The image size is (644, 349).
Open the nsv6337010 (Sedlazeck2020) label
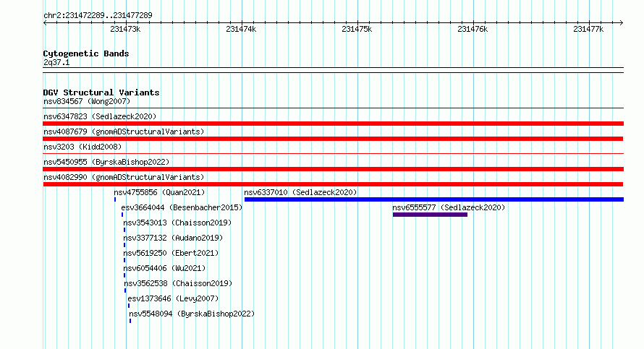pyautogui.click(x=300, y=192)
